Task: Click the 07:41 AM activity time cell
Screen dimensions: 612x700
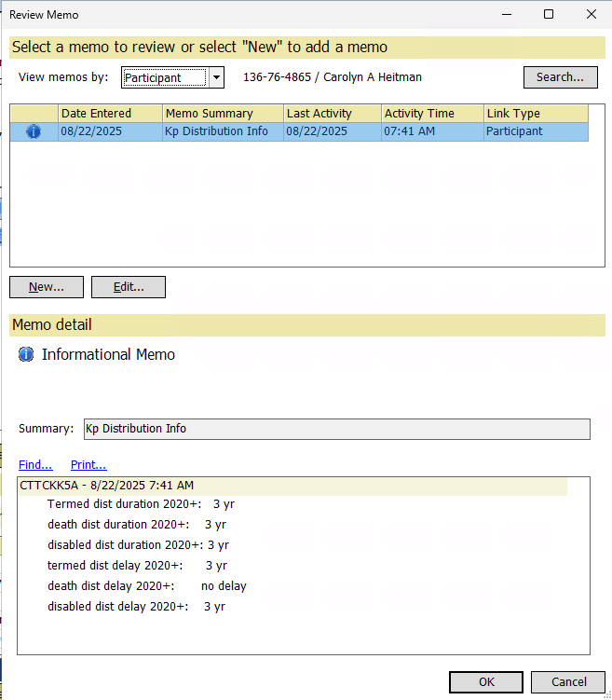Action: coord(432,131)
